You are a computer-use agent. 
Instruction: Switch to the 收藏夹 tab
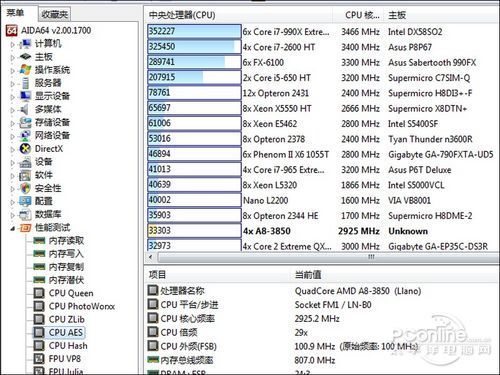(x=54, y=14)
